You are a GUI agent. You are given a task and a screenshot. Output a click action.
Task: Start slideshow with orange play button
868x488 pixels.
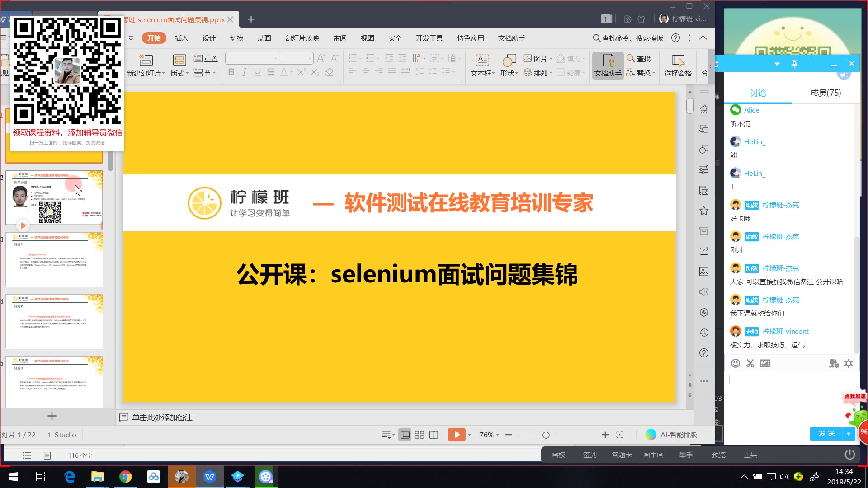point(456,435)
